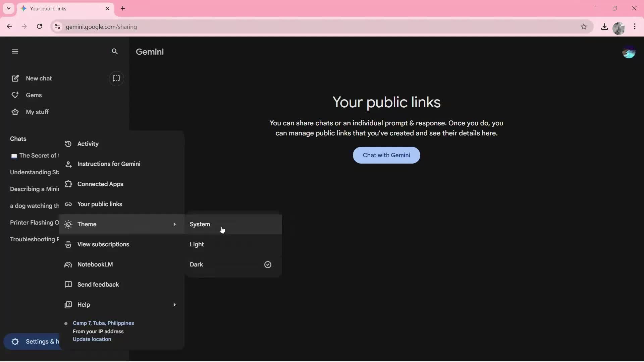
Task: Open NotebookLM from the menu
Action: click(x=96, y=264)
